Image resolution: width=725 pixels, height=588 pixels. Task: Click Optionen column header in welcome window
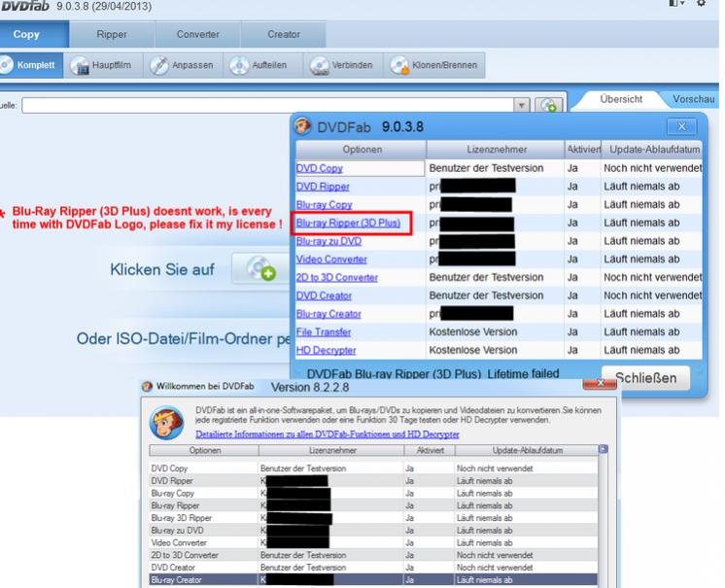pyautogui.click(x=204, y=450)
